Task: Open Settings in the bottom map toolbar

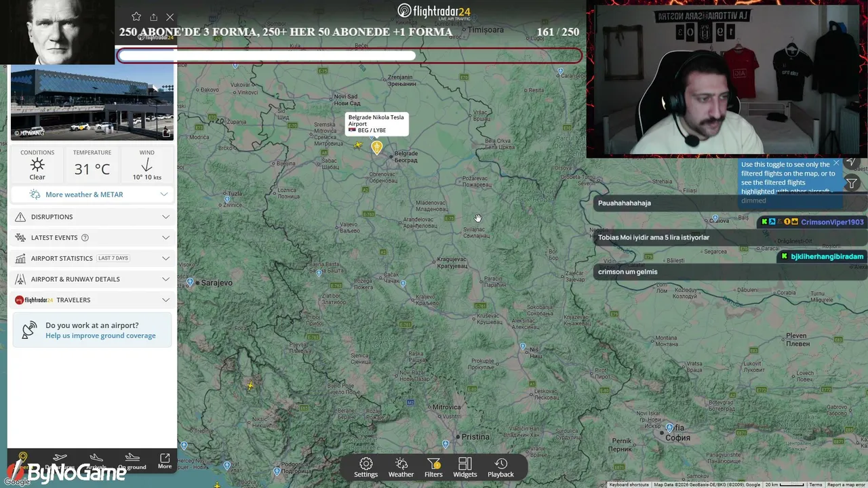Action: click(366, 468)
